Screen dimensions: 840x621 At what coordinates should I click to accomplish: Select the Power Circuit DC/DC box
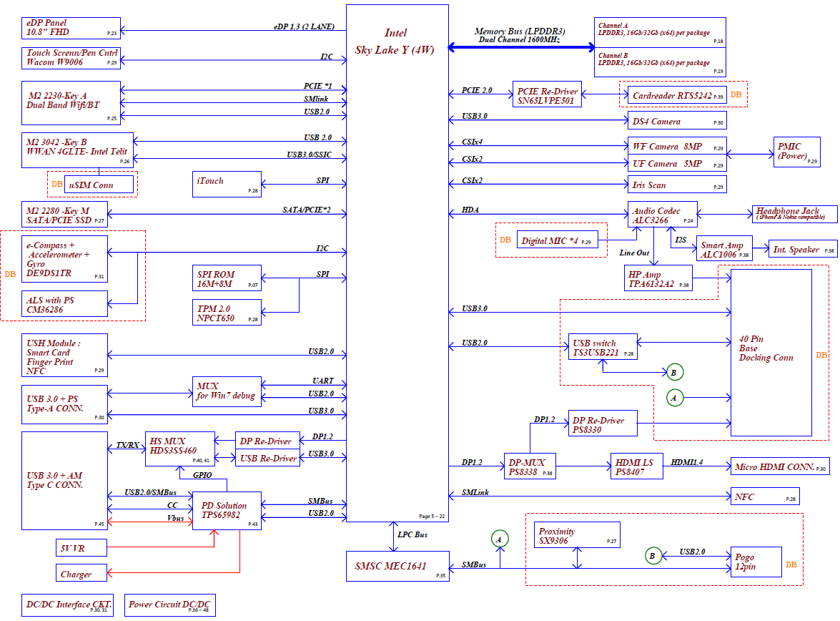click(169, 605)
